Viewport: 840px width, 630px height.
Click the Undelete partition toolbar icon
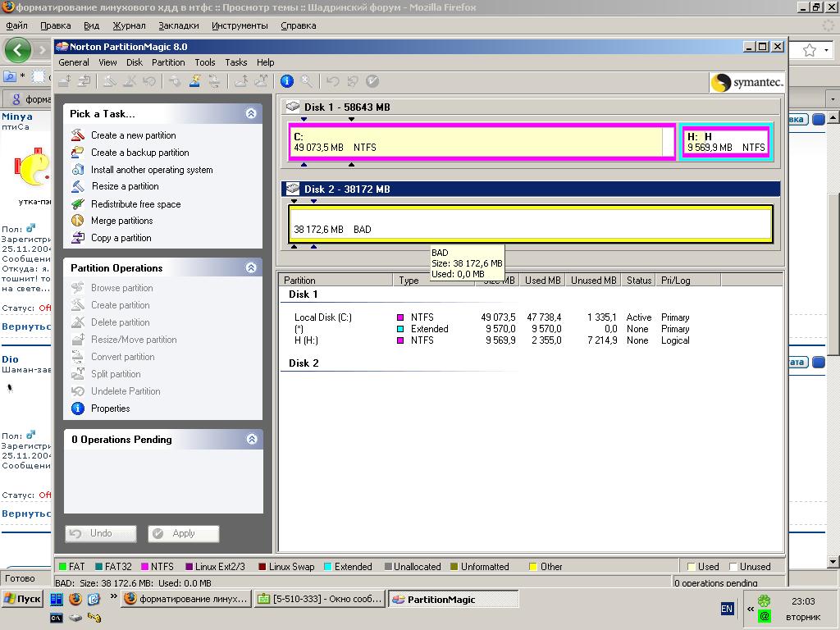149,81
